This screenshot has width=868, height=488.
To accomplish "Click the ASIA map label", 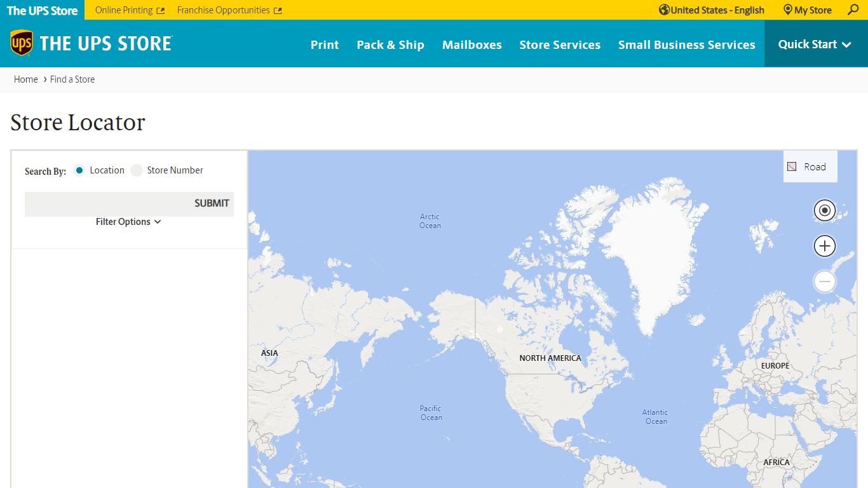I will [x=269, y=353].
